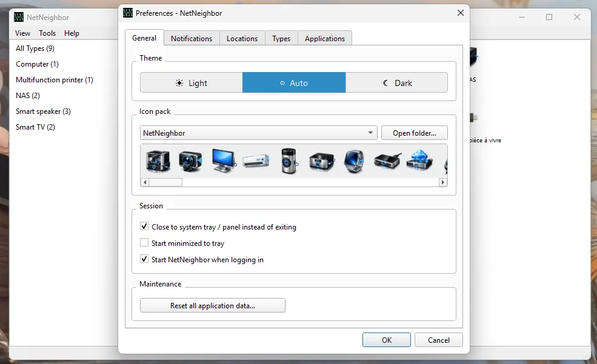Click the flat set-top box icon in preview
Screen dimensions: 597x364
[x=387, y=161]
